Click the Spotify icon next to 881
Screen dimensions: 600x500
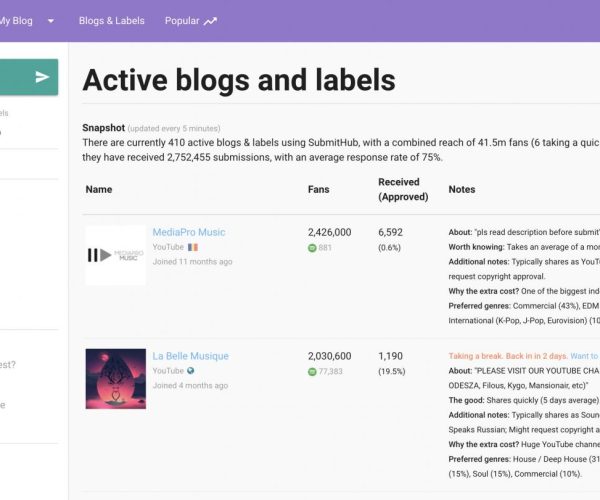(312, 248)
